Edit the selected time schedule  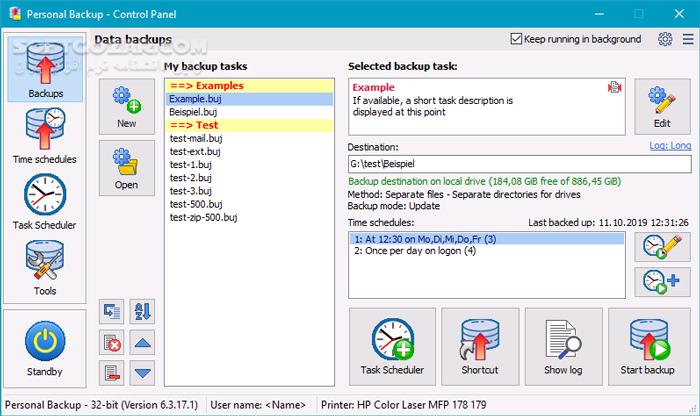662,247
